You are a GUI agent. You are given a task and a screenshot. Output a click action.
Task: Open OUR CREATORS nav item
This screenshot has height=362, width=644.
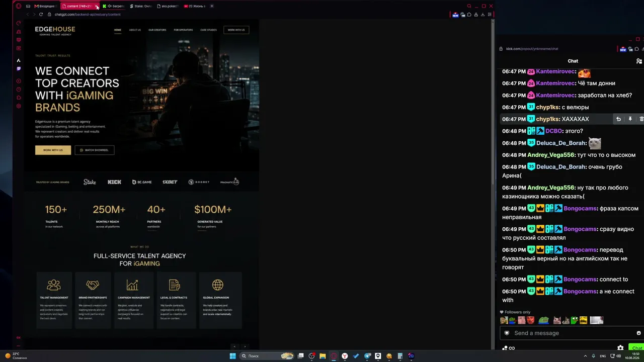point(157,30)
